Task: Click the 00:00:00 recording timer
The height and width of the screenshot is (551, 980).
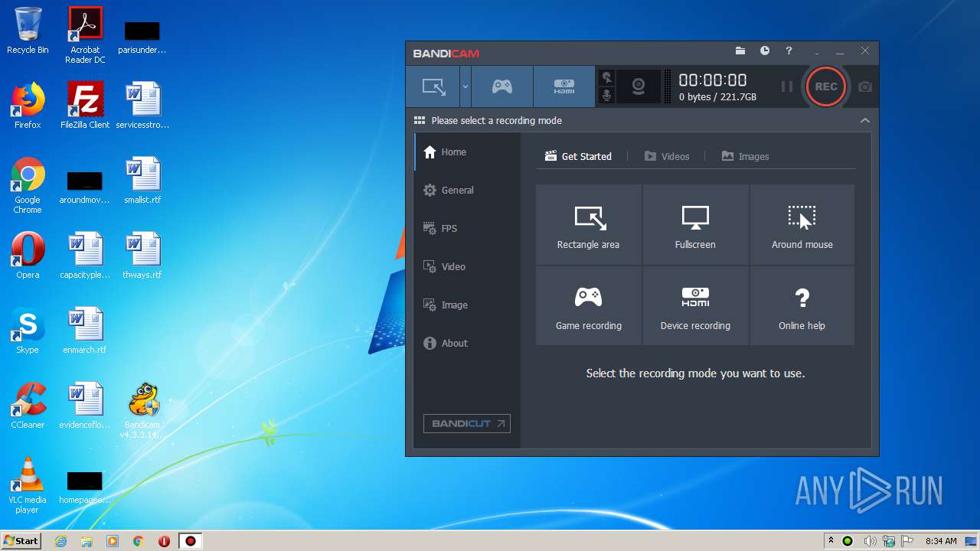Action: pyautogui.click(x=713, y=80)
